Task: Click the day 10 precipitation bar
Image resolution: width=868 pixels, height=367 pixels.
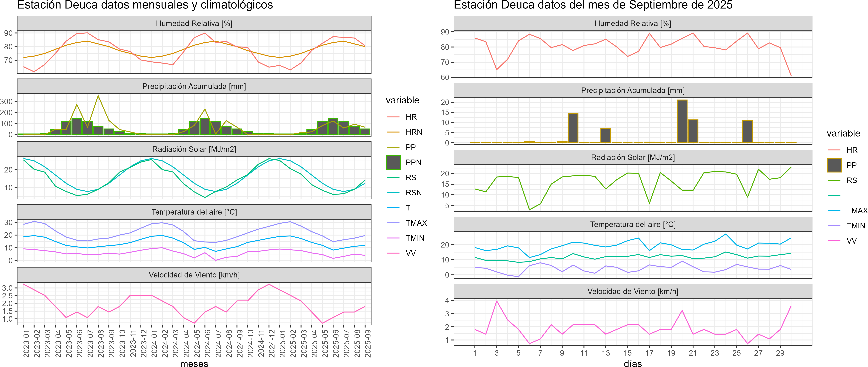Action: [573, 128]
